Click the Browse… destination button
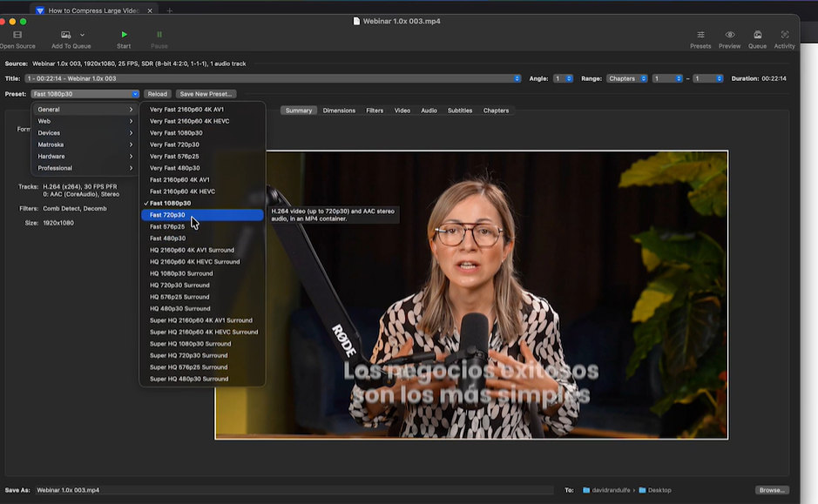 pyautogui.click(x=771, y=490)
